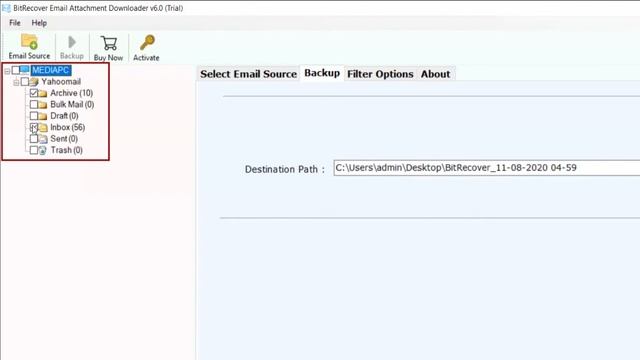Click the Inbox folder icon

(x=43, y=128)
